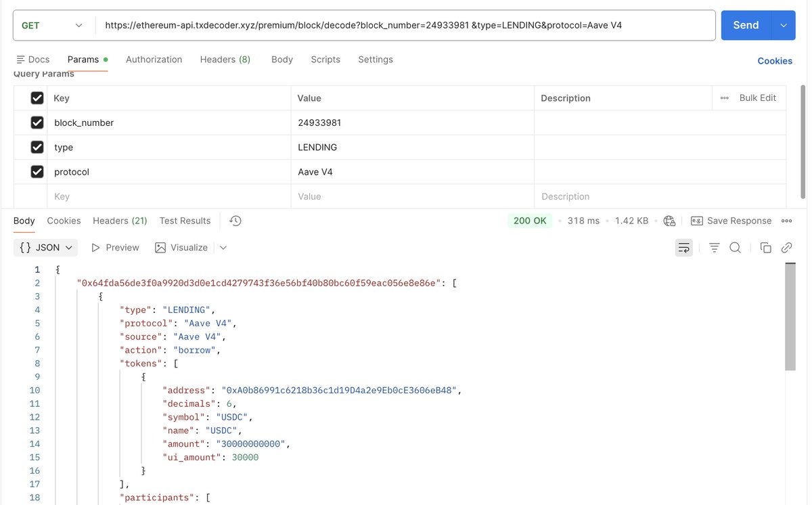Click the 1.42 KB response size
Screen dimensions: 812x505
(631, 221)
